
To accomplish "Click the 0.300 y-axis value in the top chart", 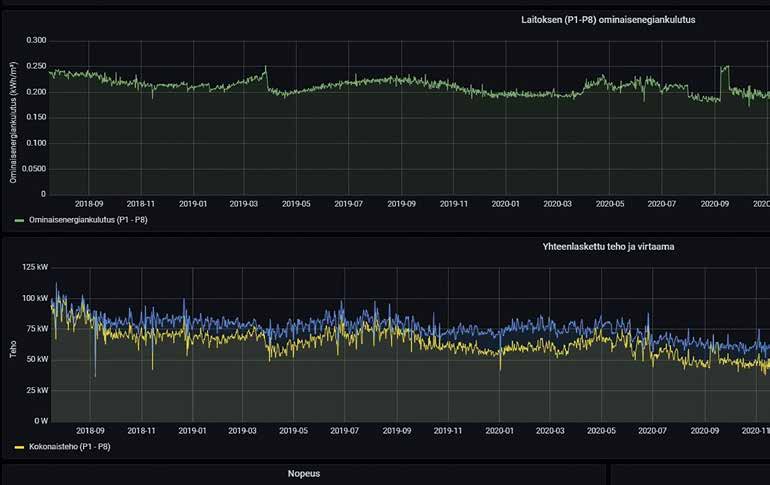I will tap(36, 40).
